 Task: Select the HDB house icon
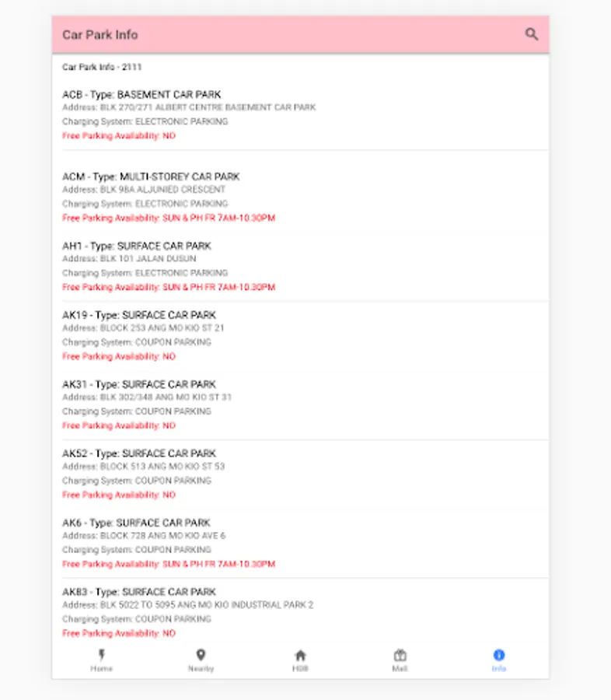coord(300,656)
